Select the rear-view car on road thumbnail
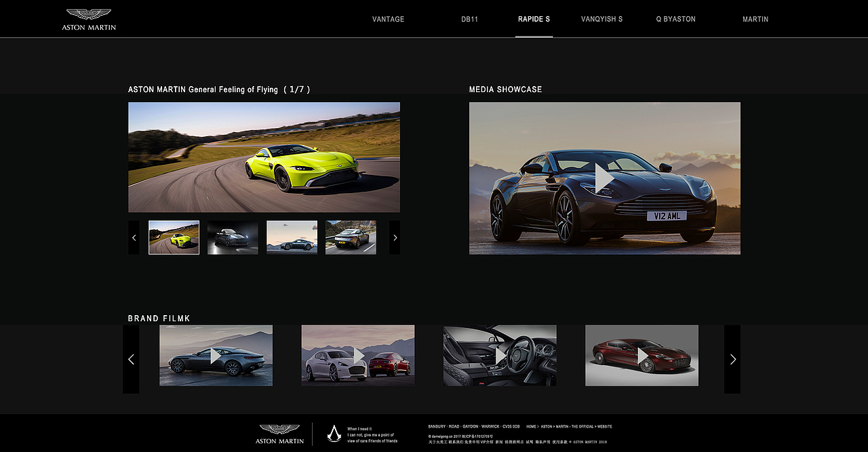 click(351, 238)
